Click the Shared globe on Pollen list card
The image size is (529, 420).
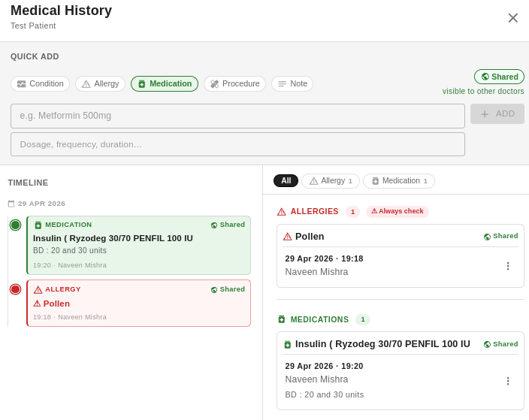pyautogui.click(x=487, y=237)
